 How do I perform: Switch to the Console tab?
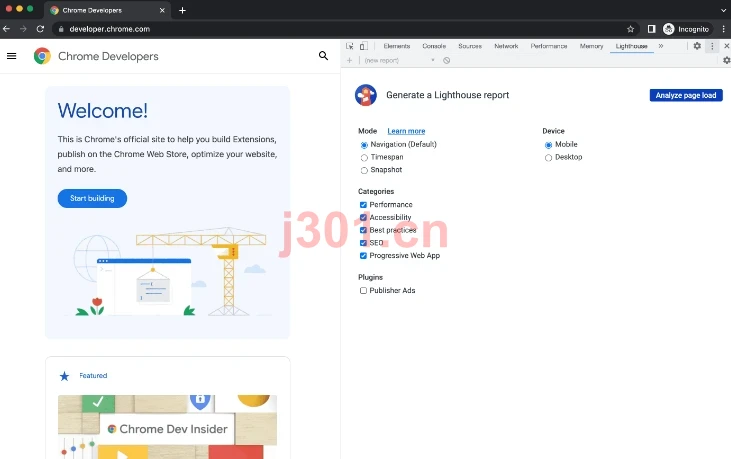pyautogui.click(x=434, y=46)
